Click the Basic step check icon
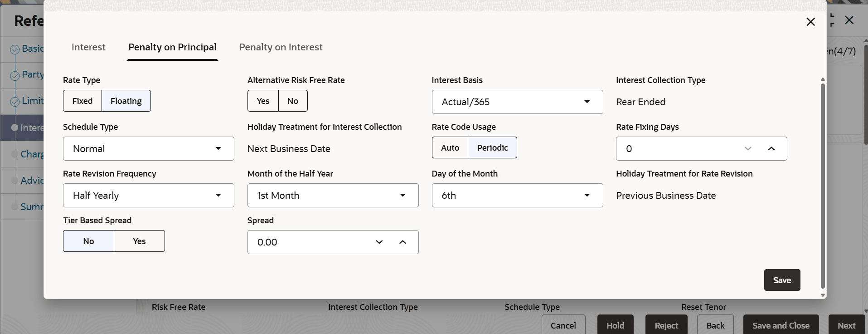The width and height of the screenshot is (868, 334). [15, 49]
